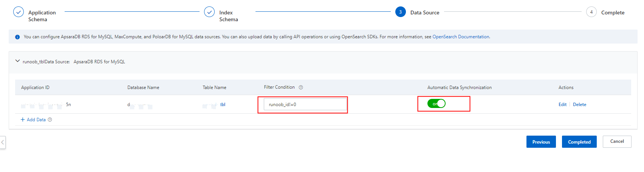Click the Completed button

[579, 142]
